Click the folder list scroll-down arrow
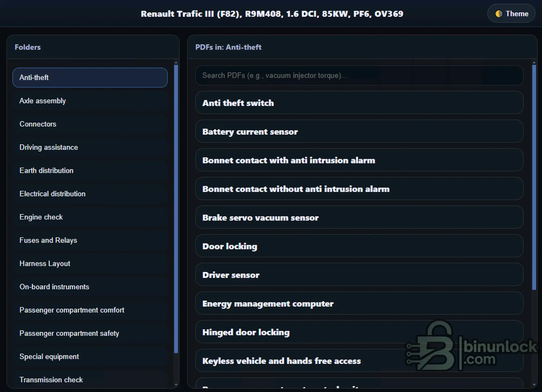The height and width of the screenshot is (392, 542). click(176, 385)
